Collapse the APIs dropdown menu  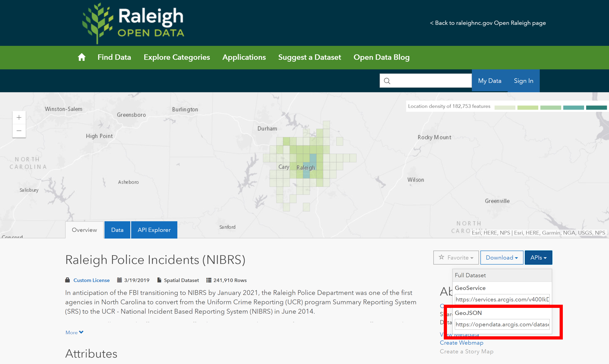538,257
